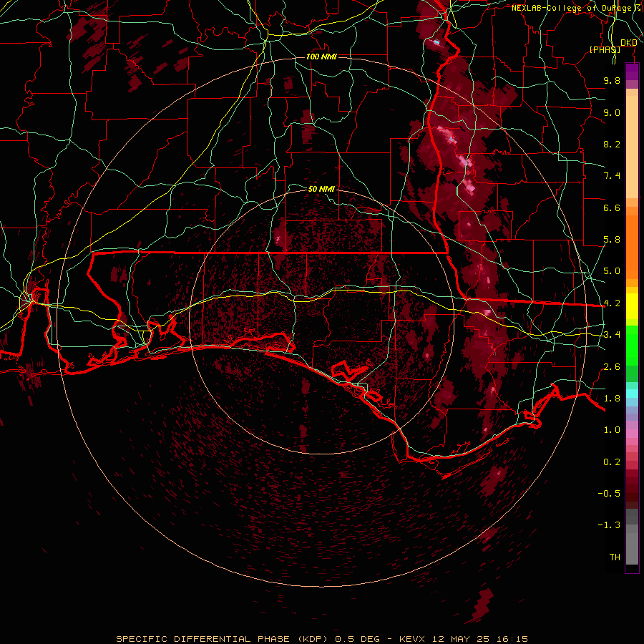Click the 9.8 value on the color scale

612,80
